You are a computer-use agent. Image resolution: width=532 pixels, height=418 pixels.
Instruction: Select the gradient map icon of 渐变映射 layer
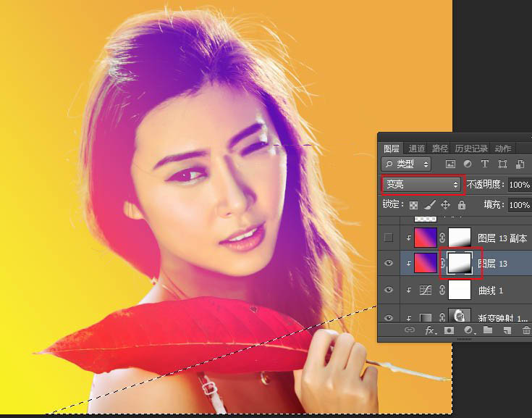426,317
